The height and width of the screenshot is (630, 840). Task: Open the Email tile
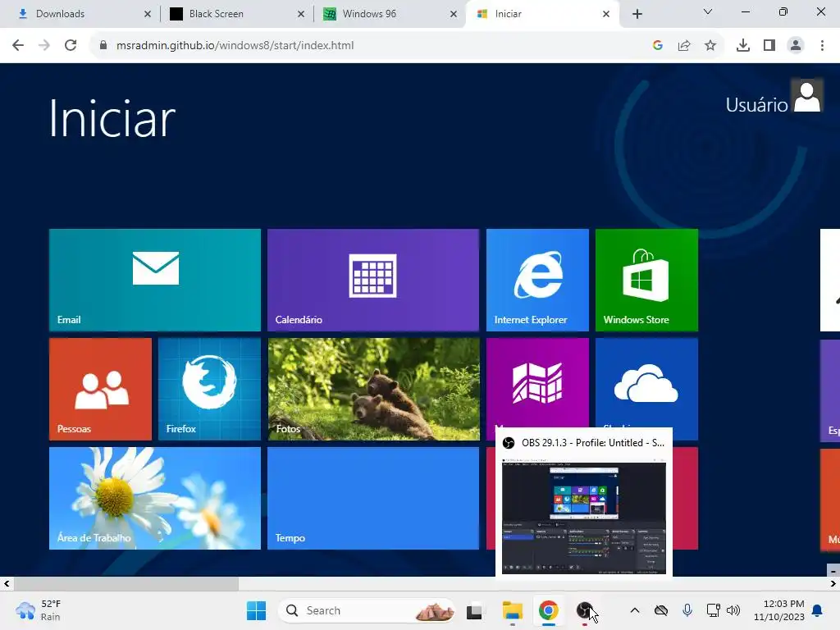coord(155,280)
